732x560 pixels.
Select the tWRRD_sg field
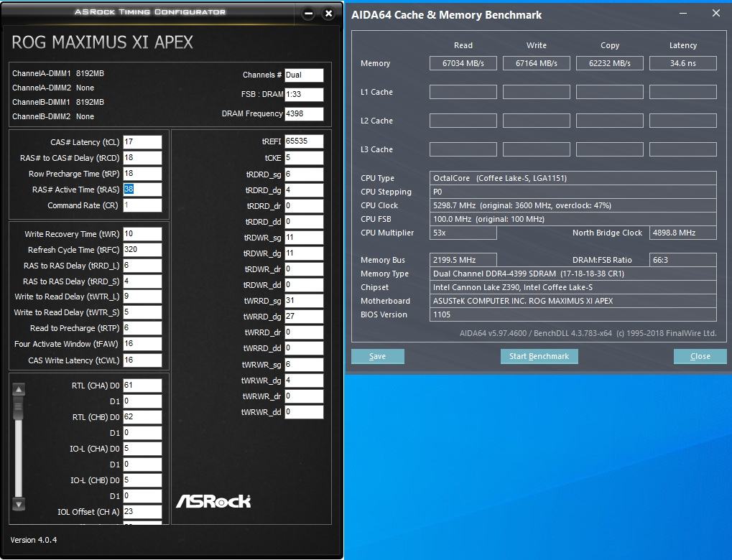click(x=304, y=301)
